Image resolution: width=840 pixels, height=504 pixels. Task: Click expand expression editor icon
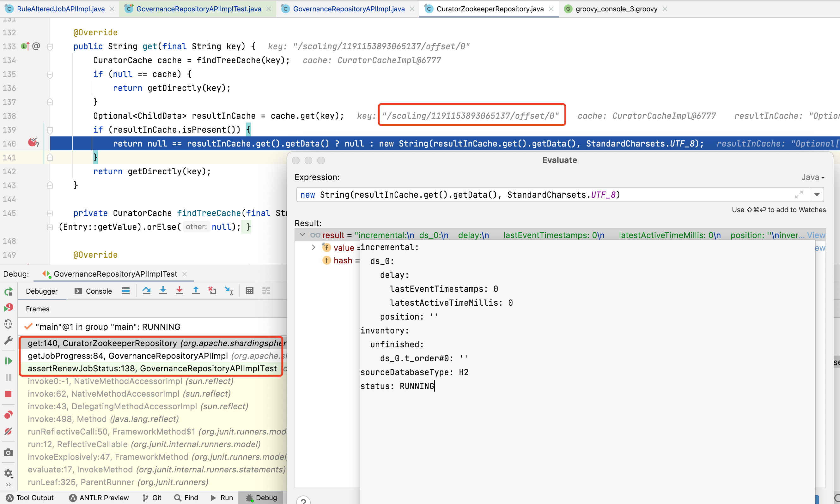[799, 195]
